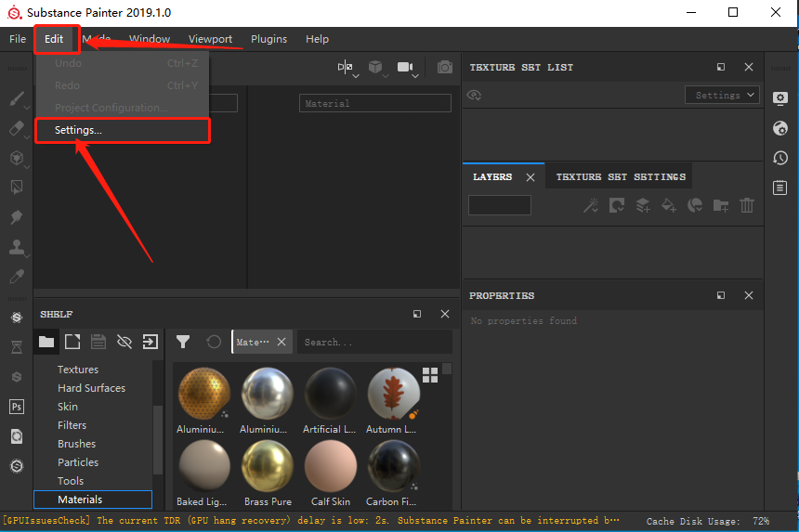Click the hourglass icon in left sidebar

pyautogui.click(x=17, y=347)
